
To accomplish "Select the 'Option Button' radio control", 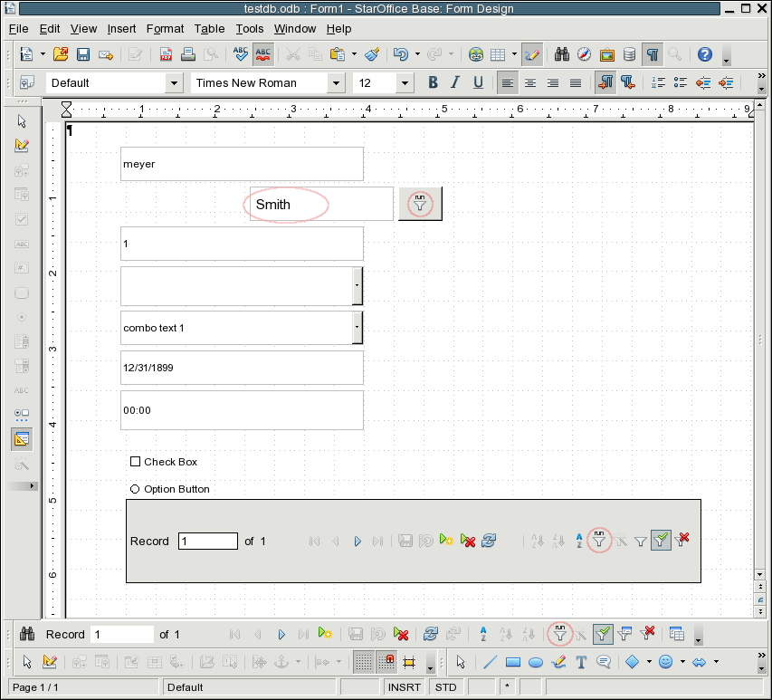I will point(136,489).
